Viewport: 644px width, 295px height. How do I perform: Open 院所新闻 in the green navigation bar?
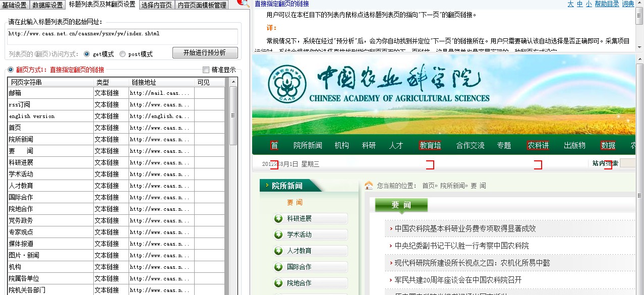click(308, 146)
